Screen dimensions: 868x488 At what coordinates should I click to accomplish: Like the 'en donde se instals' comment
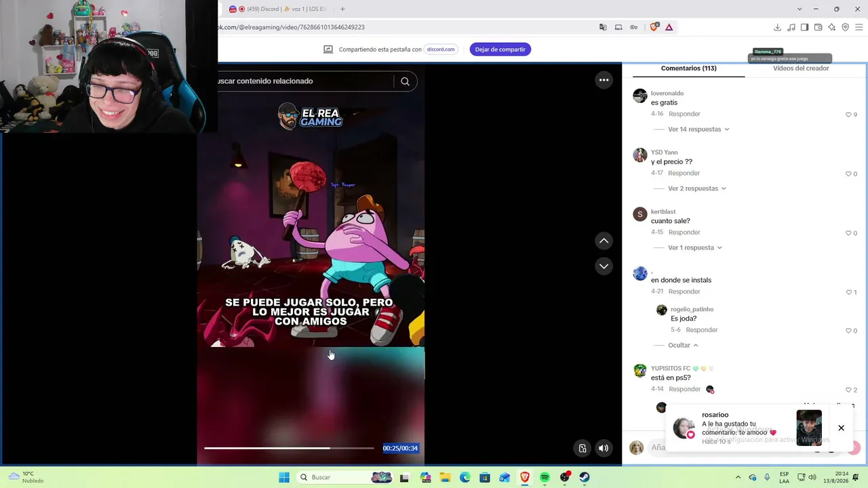pyautogui.click(x=848, y=292)
